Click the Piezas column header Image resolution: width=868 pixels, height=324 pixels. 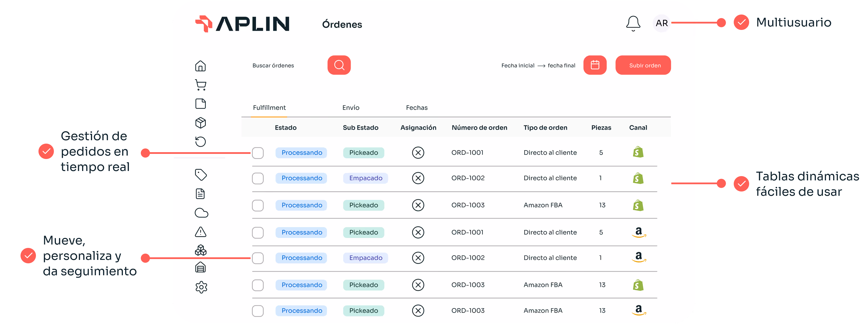[x=601, y=128]
